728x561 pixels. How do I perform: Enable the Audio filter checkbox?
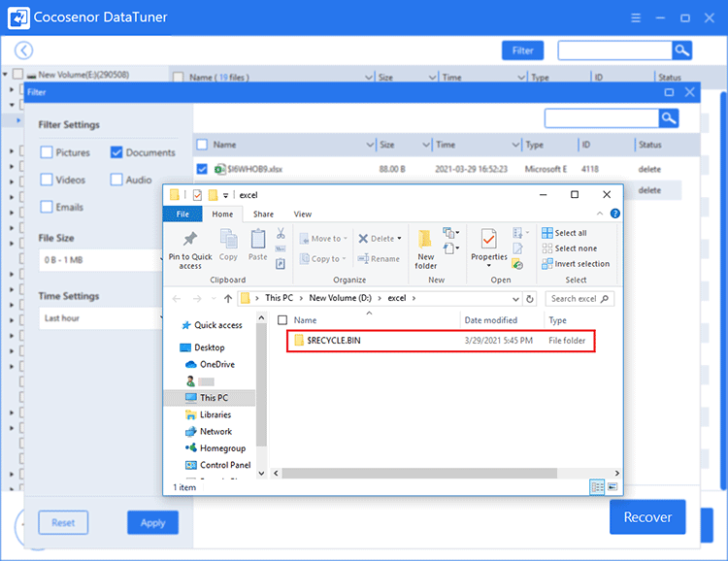pyautogui.click(x=116, y=180)
